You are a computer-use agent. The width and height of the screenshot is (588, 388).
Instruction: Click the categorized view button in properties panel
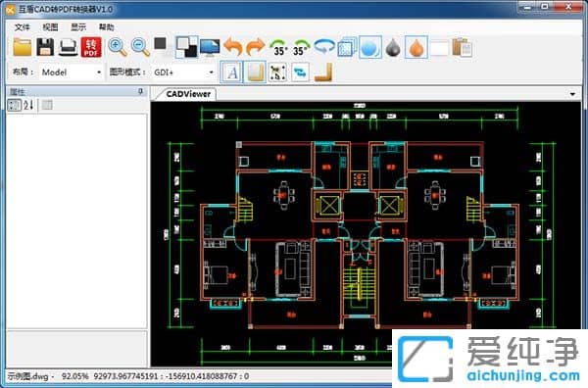tap(15, 105)
